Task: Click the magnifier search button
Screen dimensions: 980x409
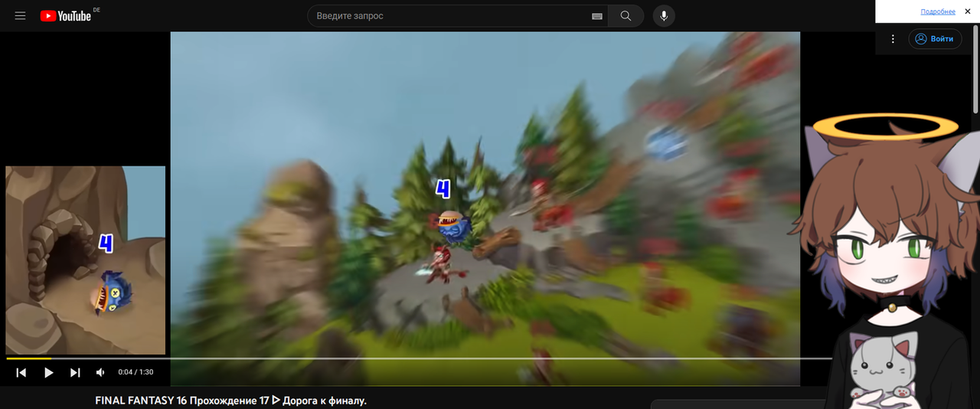Action: (x=626, y=16)
